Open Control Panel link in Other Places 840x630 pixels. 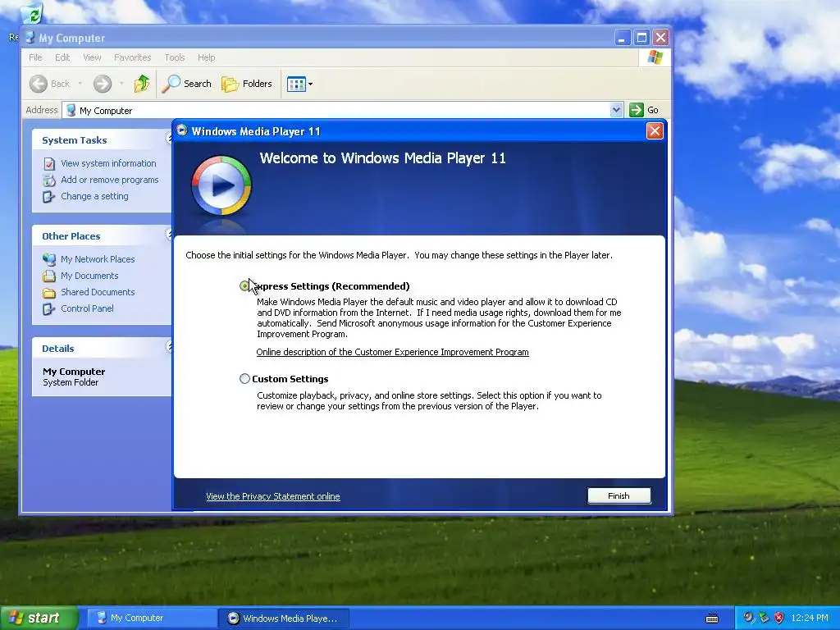(87, 308)
